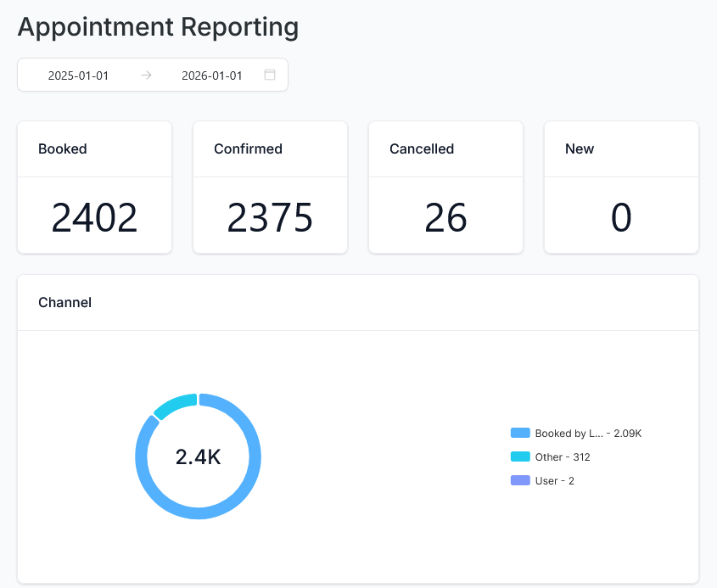Image resolution: width=717 pixels, height=588 pixels.
Task: Edit the start date 2025-01-01 field
Action: click(78, 76)
